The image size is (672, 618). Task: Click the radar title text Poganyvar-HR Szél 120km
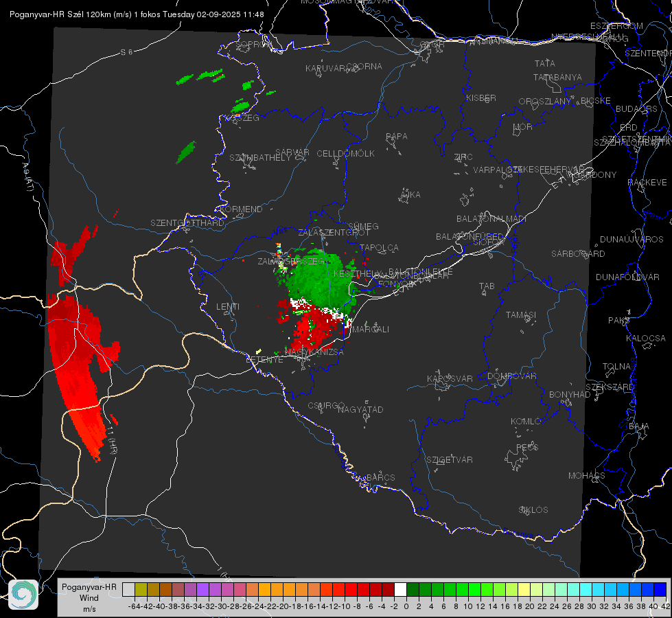point(60,14)
